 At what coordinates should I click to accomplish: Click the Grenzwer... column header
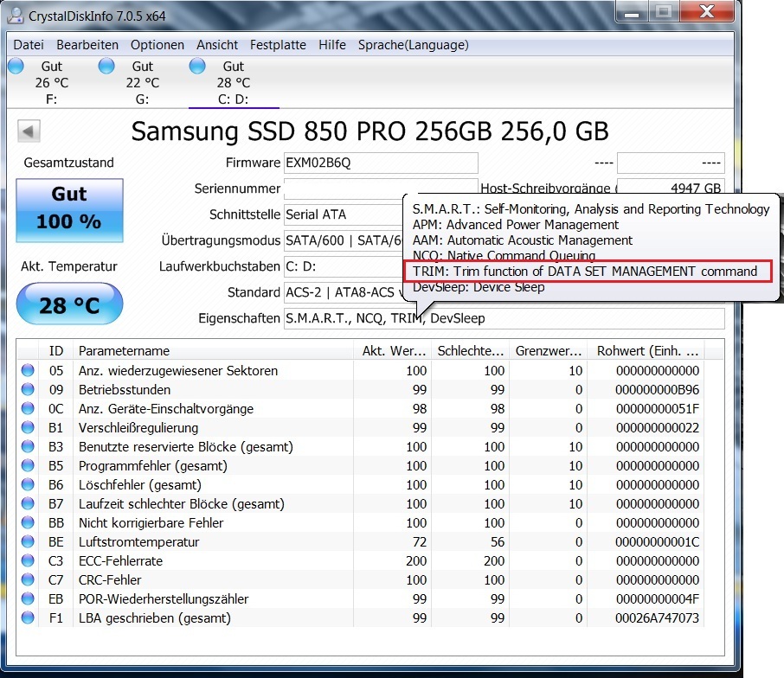tap(549, 351)
